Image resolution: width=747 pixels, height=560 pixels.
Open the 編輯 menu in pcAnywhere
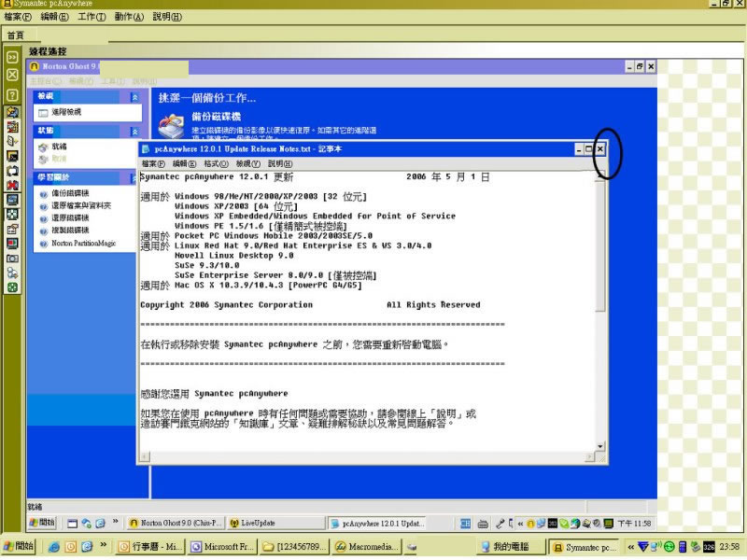point(55,17)
